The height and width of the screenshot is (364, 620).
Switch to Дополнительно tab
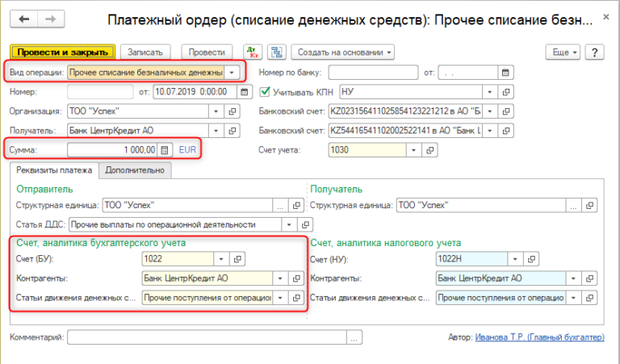135,170
